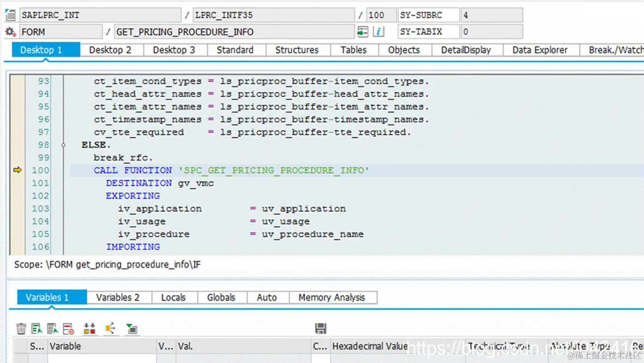
Task: Click the SY-TABIX field
Action: tap(429, 32)
